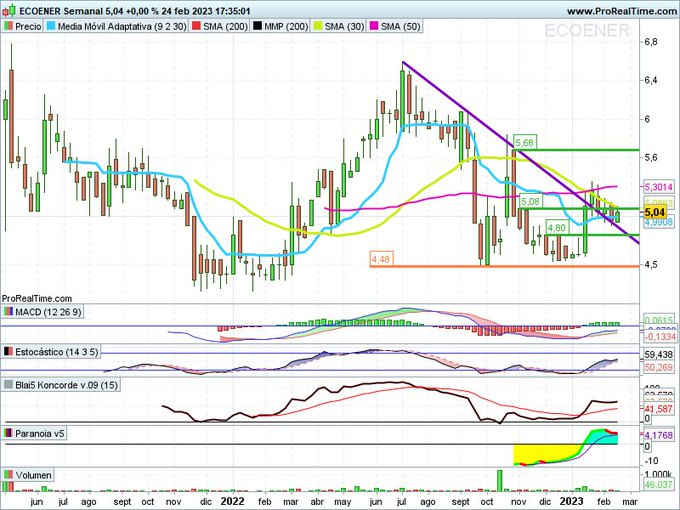Open Volumen panel label
Screen dimensions: 680x510
pos(33,475)
